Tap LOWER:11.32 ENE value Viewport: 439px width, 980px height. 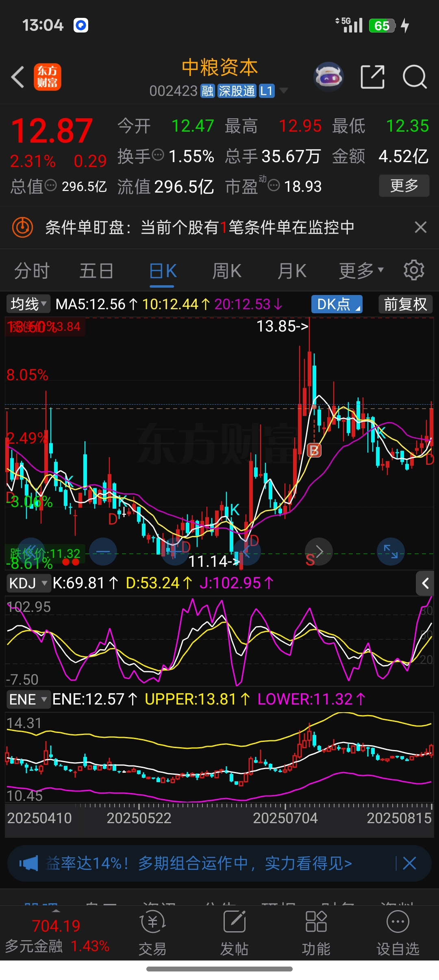coord(311,699)
